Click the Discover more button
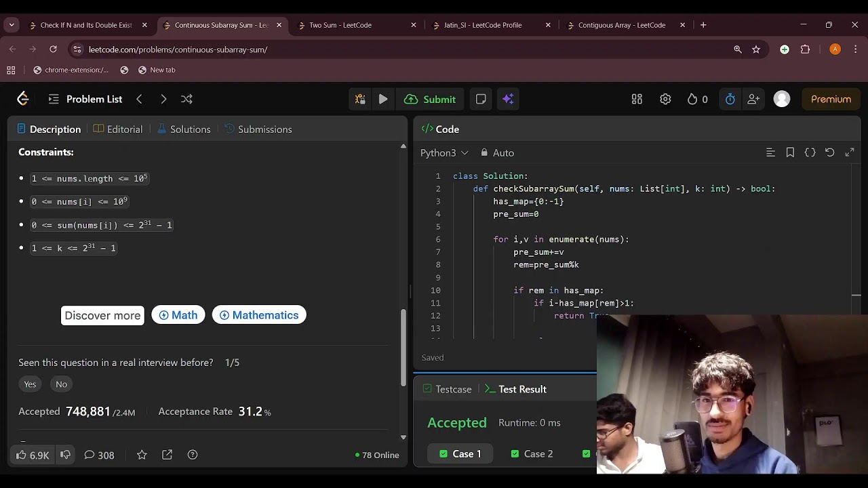The height and width of the screenshot is (488, 868). (102, 315)
